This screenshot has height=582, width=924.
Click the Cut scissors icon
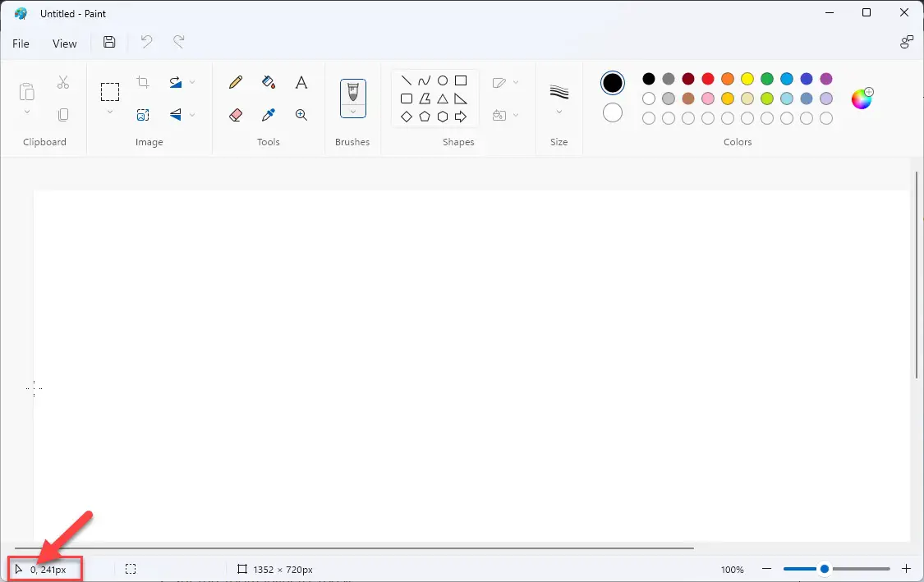(x=63, y=82)
